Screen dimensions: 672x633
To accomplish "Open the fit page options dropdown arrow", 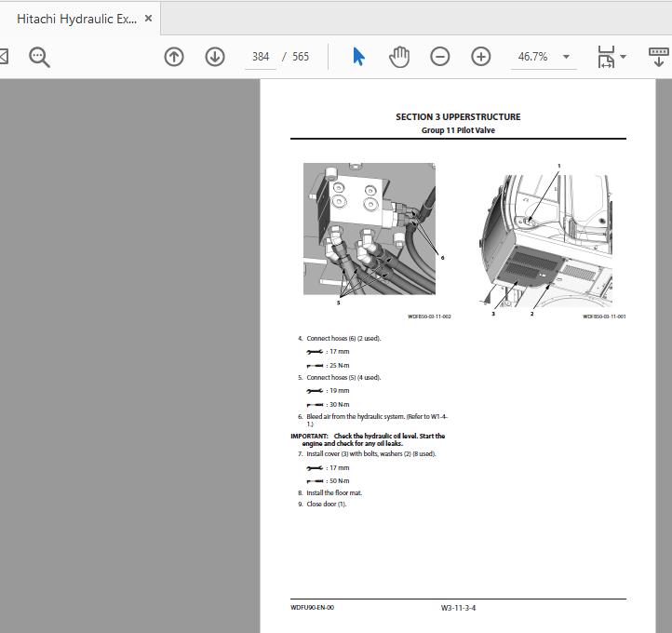I will (624, 56).
